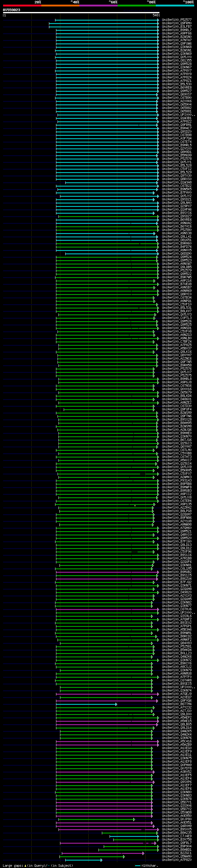This screenshot has width=197, height=868.
Task: Open the UniRef100_A9PF66 hit label
Action: [x=176, y=33]
